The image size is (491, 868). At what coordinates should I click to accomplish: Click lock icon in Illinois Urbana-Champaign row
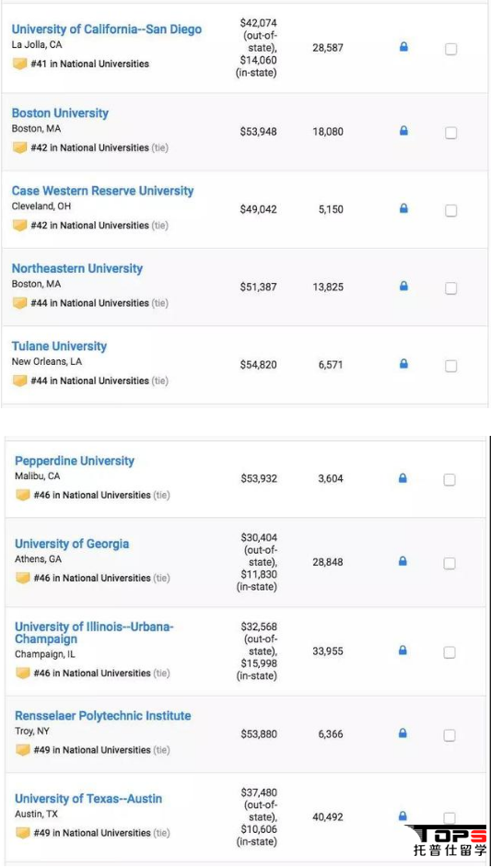[403, 651]
